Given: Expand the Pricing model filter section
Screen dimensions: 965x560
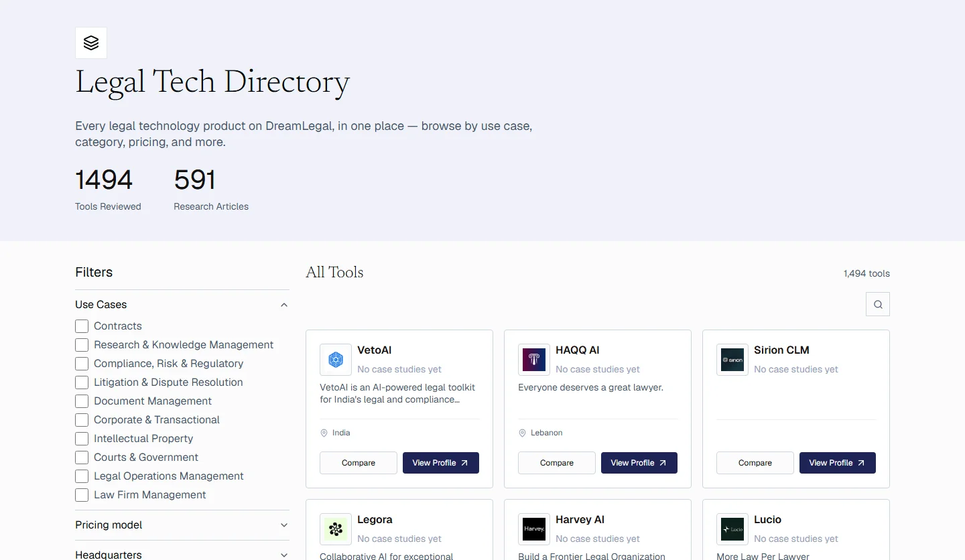Looking at the screenshot, I should coord(182,525).
